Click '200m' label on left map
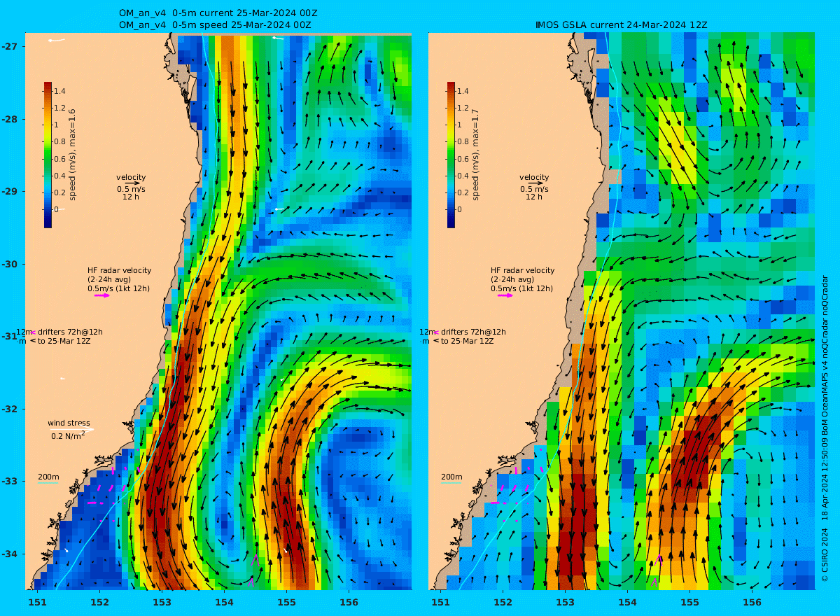This screenshot has height=616, width=840. (x=48, y=477)
